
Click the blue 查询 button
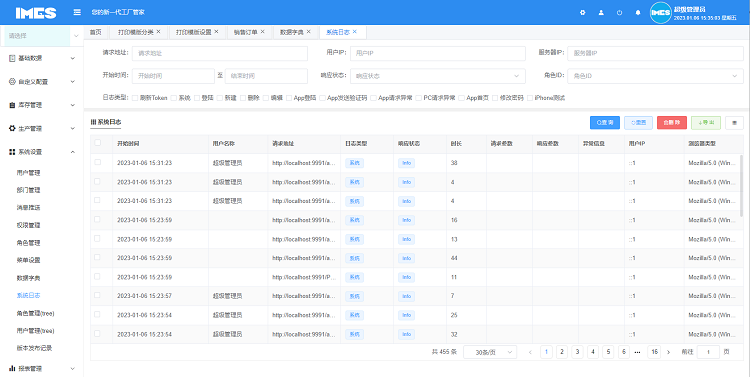pos(605,122)
